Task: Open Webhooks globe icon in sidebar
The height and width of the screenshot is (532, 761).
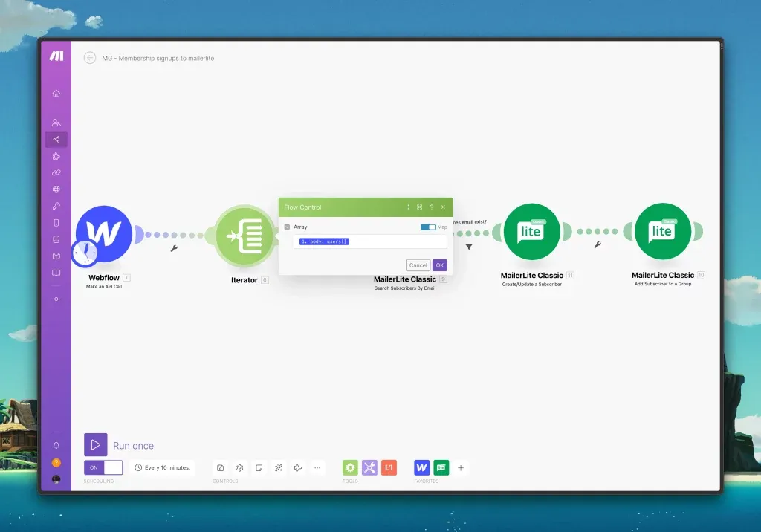Action: [56, 189]
